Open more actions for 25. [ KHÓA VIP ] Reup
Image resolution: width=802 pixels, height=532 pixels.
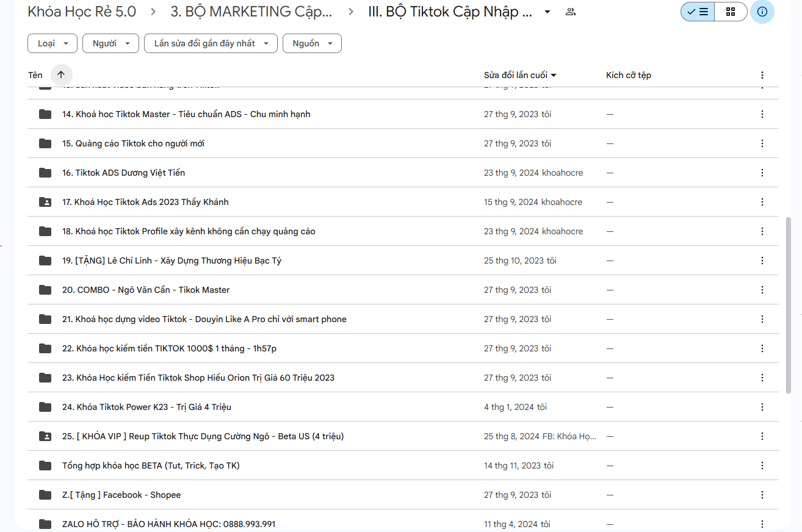(x=762, y=436)
